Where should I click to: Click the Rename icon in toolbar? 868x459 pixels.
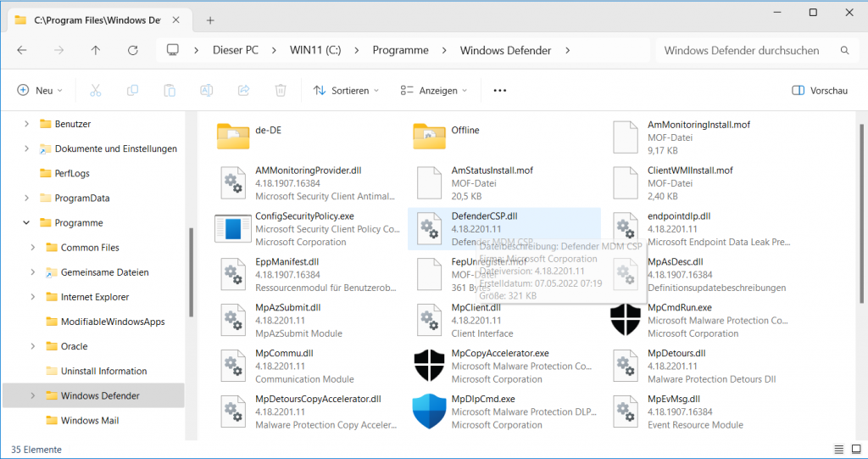click(206, 91)
